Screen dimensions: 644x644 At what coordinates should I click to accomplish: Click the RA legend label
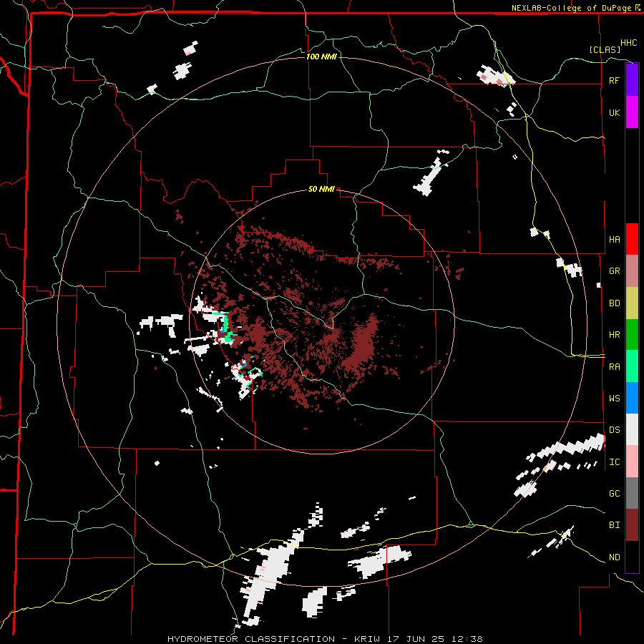coord(614,367)
